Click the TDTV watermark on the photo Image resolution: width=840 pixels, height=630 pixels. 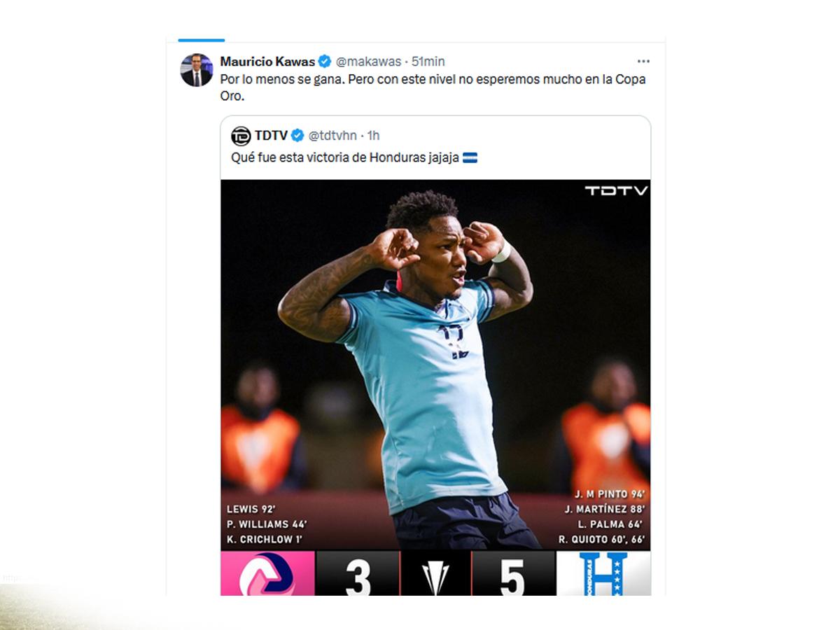coord(616,190)
